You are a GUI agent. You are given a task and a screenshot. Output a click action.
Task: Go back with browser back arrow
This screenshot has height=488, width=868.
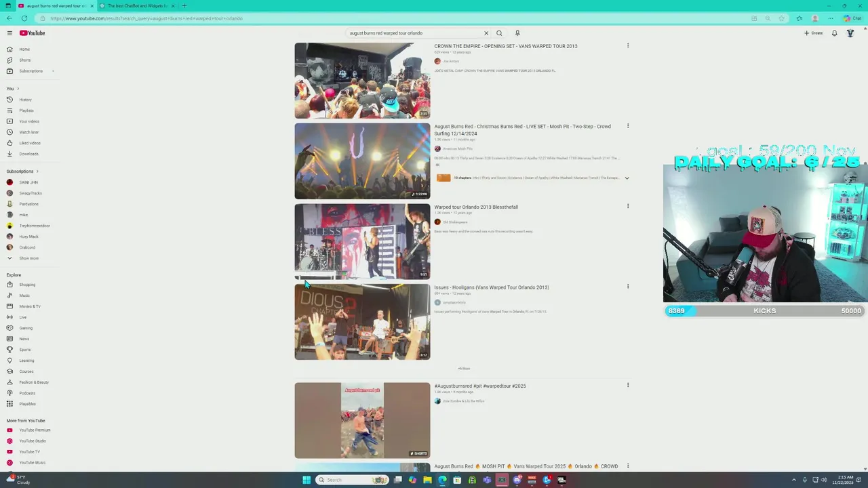(x=8, y=18)
